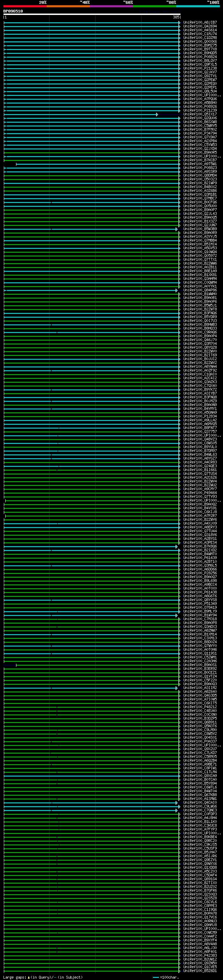Open the UniRef100_A8JIB7 hit link
Image resolution: width=223 pixels, height=980 pixels.
coord(200,23)
